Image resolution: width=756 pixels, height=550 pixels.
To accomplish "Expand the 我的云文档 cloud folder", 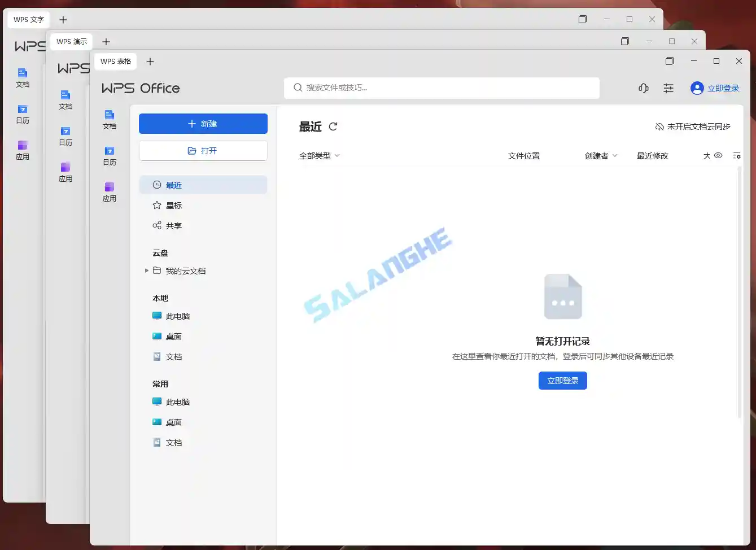I will (147, 270).
